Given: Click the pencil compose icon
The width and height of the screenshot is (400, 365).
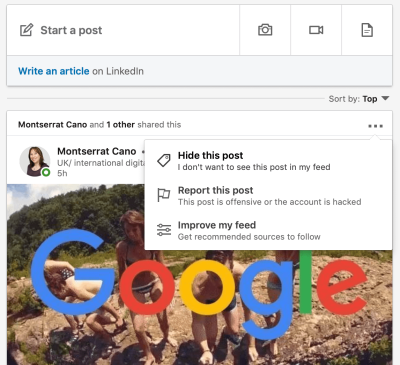Looking at the screenshot, I should (x=27, y=30).
